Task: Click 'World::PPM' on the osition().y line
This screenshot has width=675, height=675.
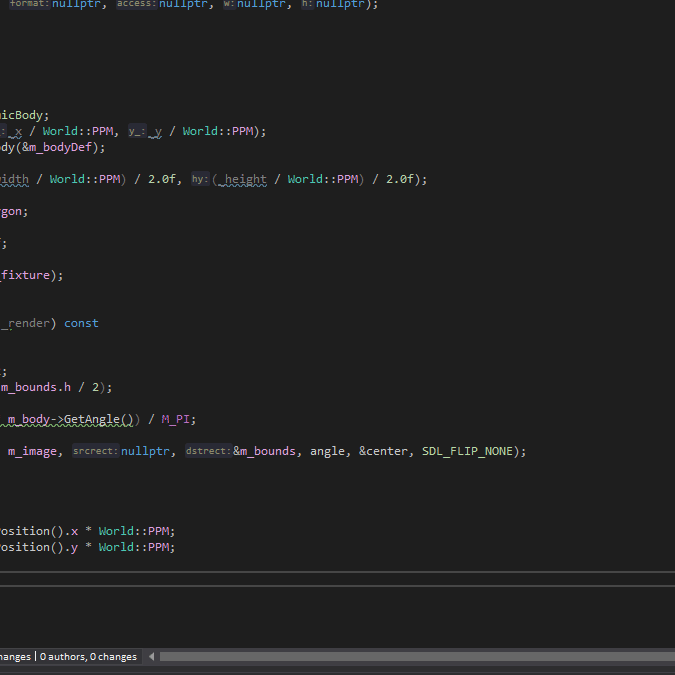Action: 134,547
